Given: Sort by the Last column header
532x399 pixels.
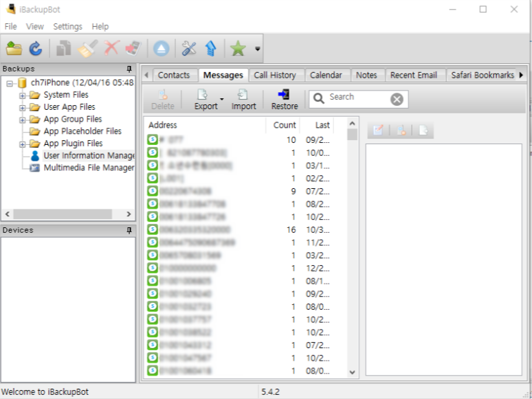Looking at the screenshot, I should point(318,125).
